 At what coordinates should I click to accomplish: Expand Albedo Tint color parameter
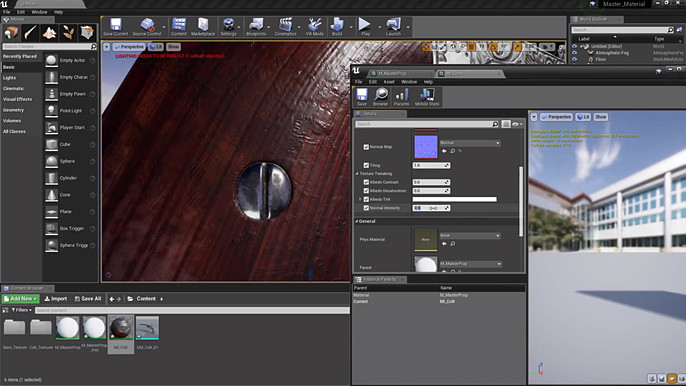tap(360, 199)
